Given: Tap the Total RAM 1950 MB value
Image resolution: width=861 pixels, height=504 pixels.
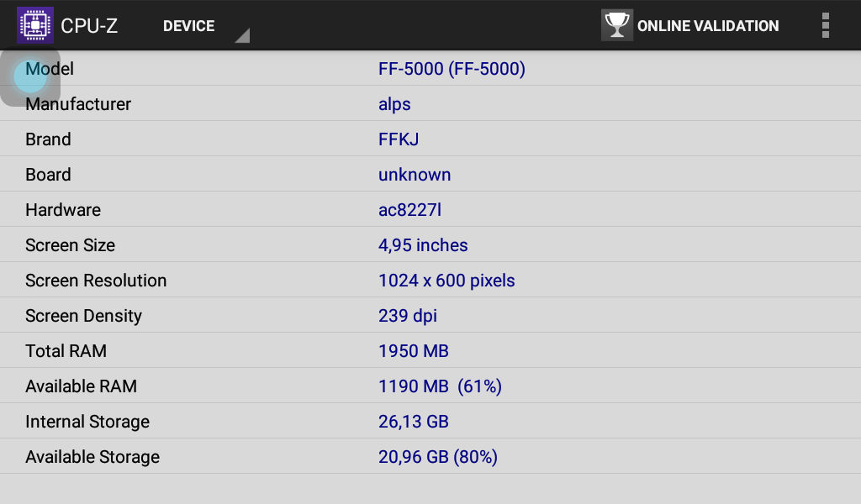Looking at the screenshot, I should click(x=414, y=351).
